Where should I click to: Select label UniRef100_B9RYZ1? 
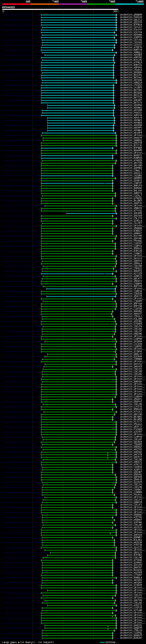[x=131, y=65]
